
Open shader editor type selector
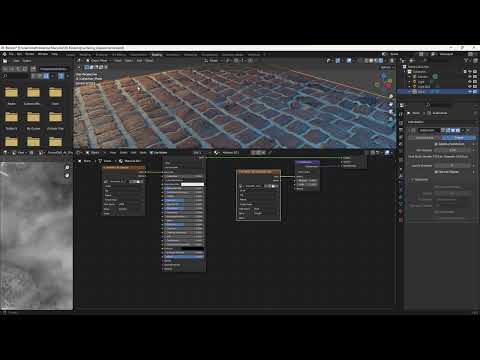click(x=79, y=153)
